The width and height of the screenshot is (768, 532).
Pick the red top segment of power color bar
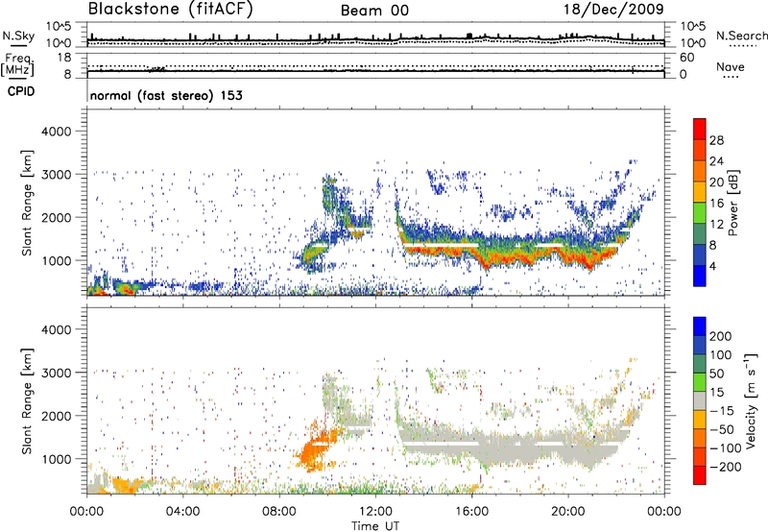pos(700,129)
